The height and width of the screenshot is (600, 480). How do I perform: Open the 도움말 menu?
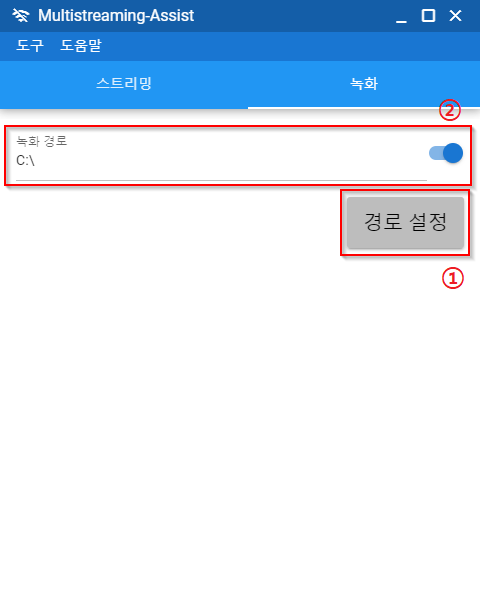[81, 46]
